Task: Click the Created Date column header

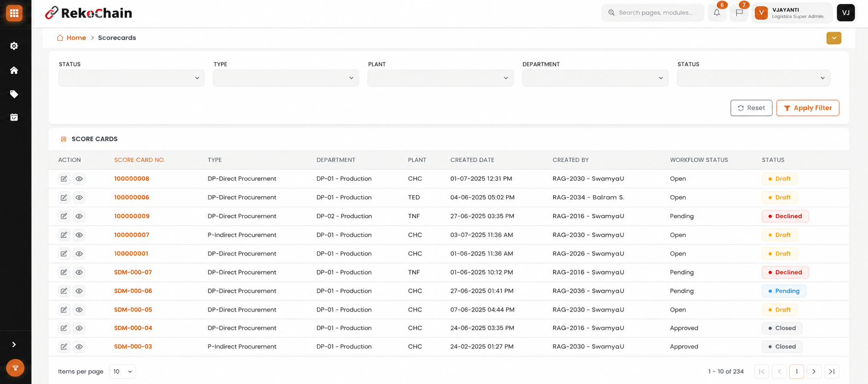Action: 472,160
